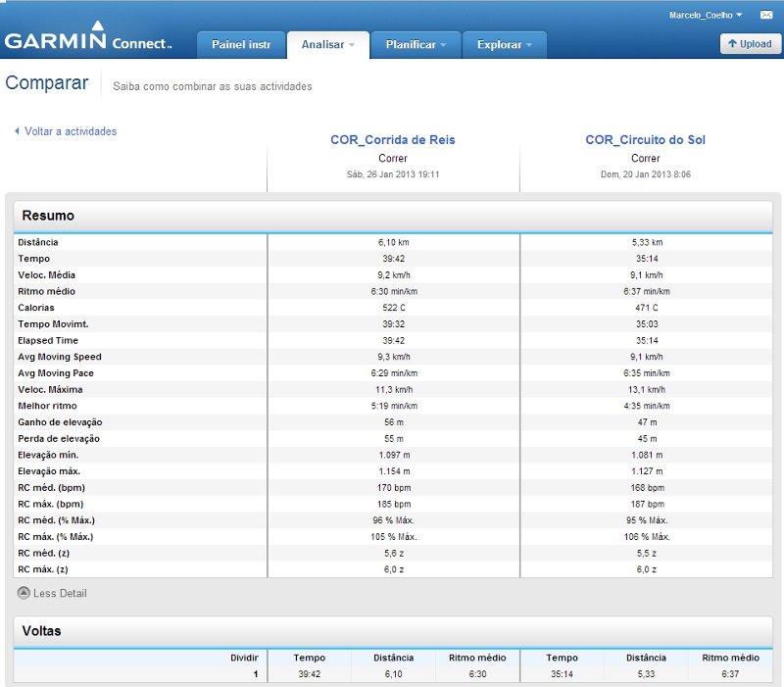The width and height of the screenshot is (784, 687).
Task: Expand the Analisar menu
Action: 328,45
